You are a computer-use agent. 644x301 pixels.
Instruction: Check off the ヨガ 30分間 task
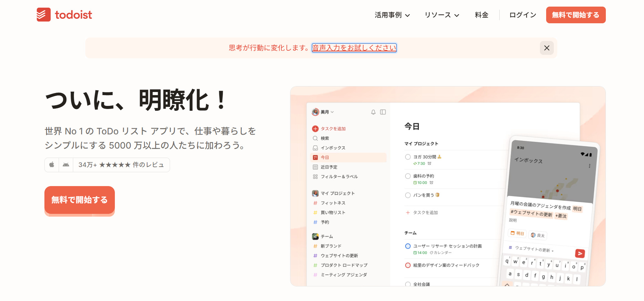click(x=408, y=157)
